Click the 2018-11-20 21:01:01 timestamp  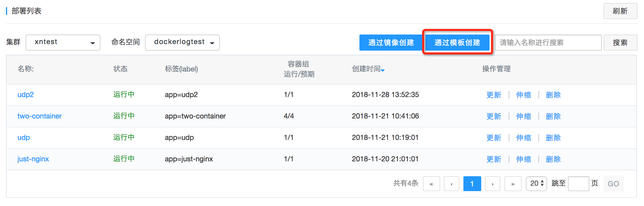pos(385,159)
